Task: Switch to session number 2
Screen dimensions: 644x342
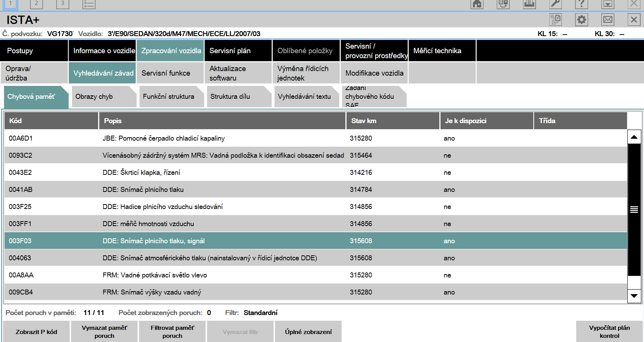Action: click(36, 4)
